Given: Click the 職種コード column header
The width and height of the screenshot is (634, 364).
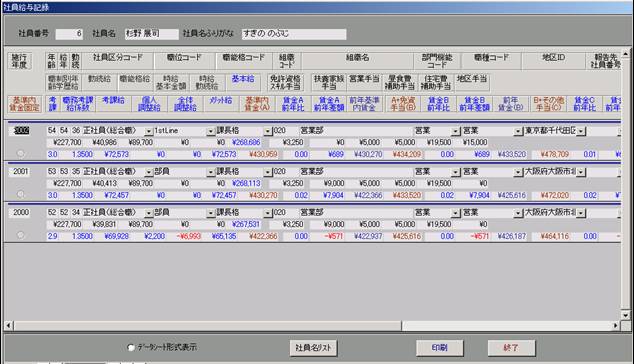Looking at the screenshot, I should (491, 61).
